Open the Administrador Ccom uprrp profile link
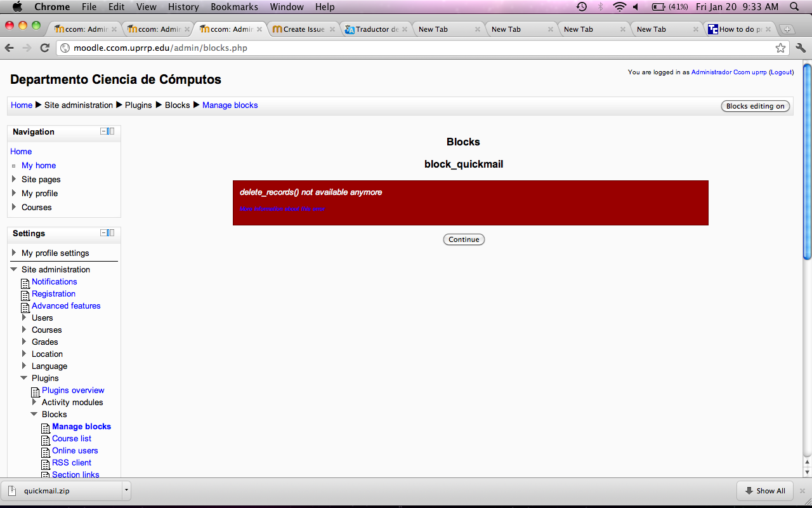 730,72
